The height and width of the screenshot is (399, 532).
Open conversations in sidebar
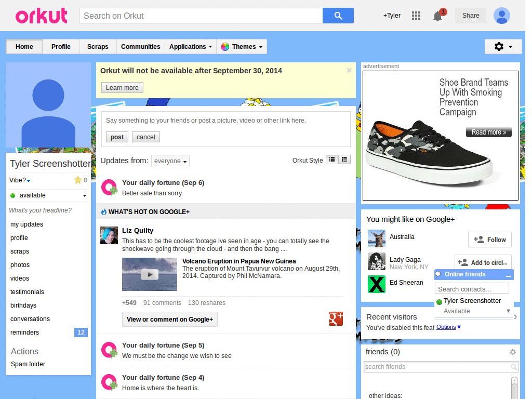[x=30, y=319]
